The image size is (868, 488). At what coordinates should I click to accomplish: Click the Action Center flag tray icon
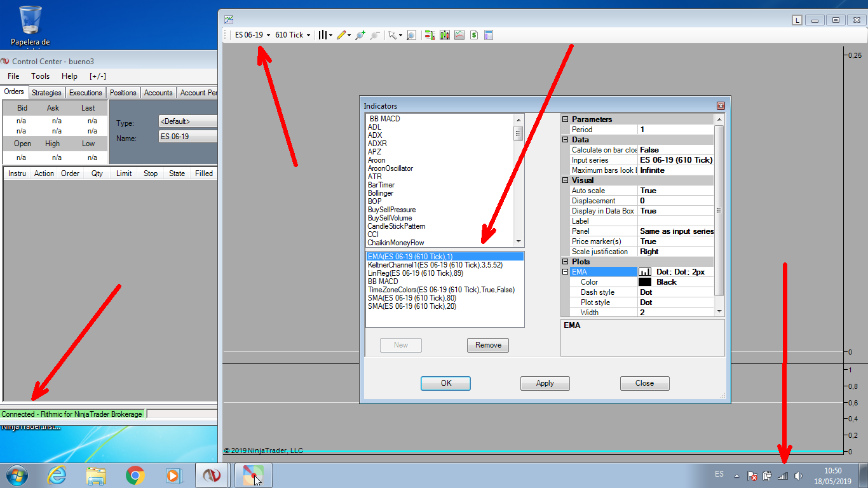[752, 475]
